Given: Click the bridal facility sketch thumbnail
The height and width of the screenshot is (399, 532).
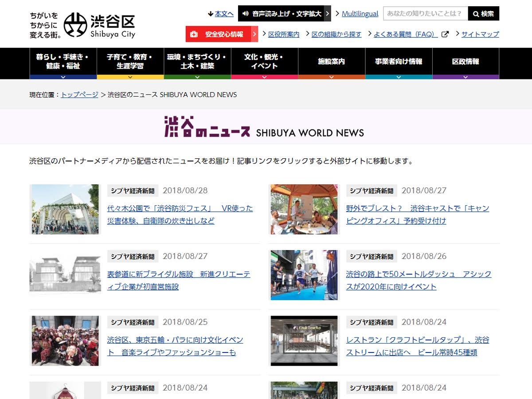Looking at the screenshot, I should pos(65,273).
